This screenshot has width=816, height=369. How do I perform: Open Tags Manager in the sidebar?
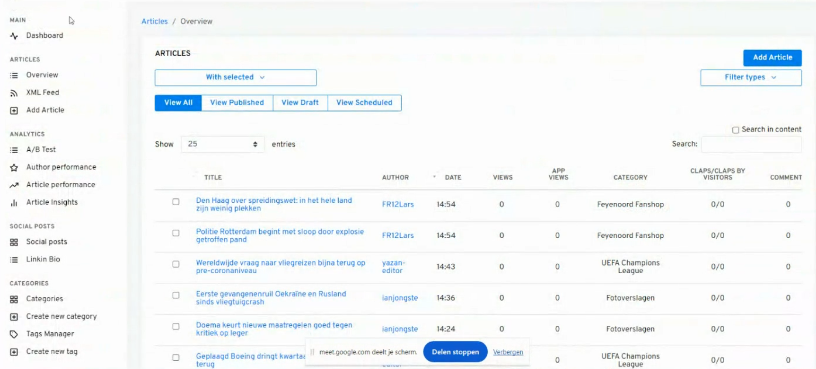(50, 334)
